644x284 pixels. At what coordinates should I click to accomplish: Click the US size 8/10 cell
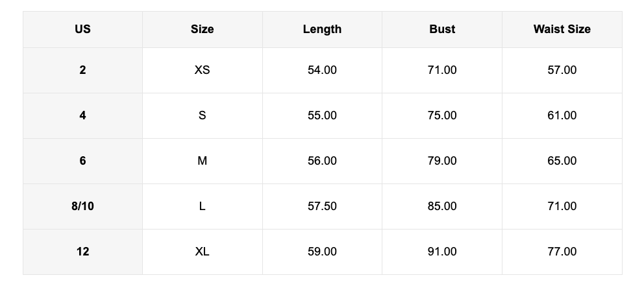pyautogui.click(x=82, y=206)
